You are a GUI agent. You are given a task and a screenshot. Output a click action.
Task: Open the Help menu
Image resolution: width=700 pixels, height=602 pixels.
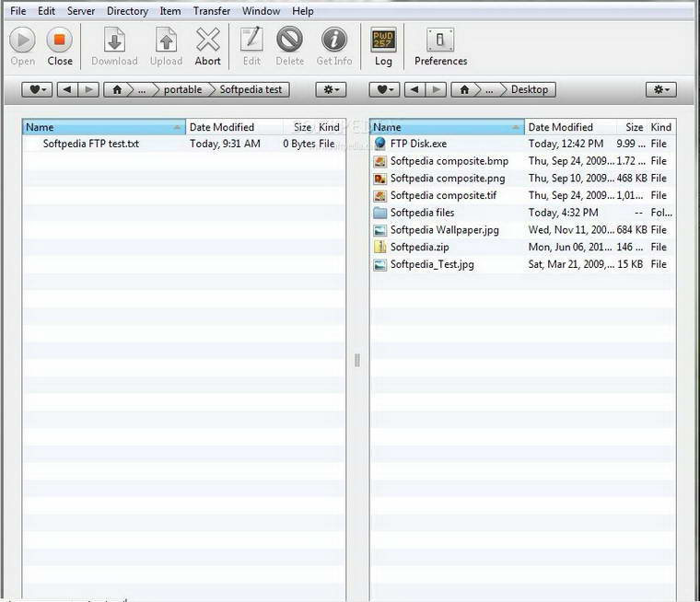pos(303,11)
